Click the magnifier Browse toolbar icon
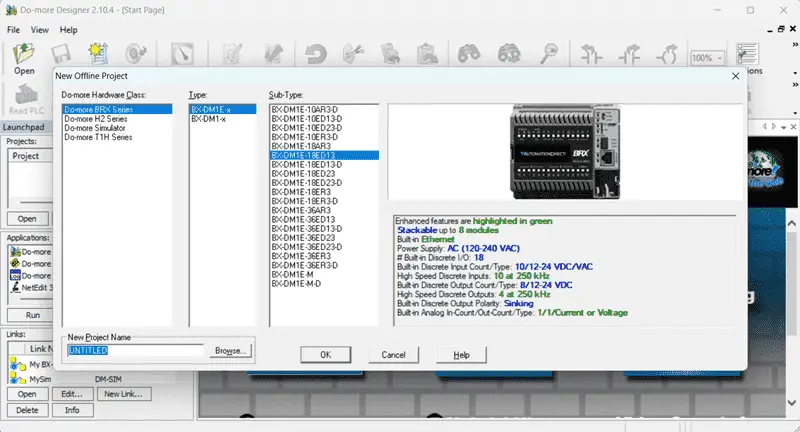 549,54
